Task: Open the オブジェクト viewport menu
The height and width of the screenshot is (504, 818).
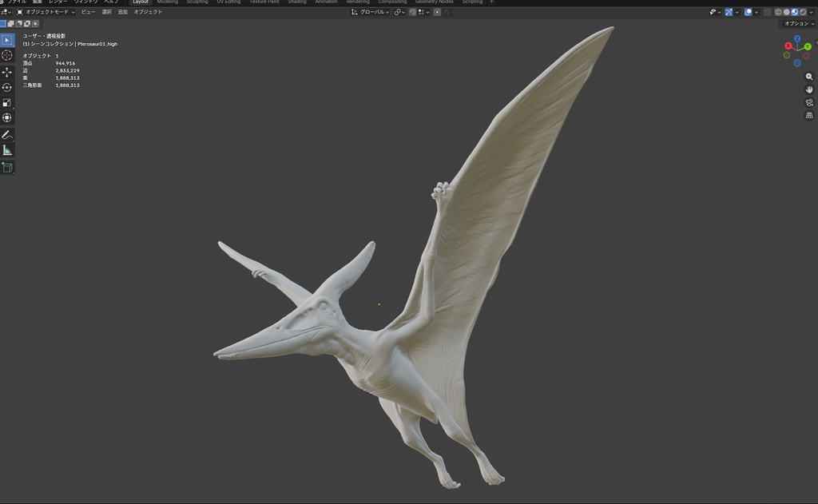Action: click(x=148, y=11)
